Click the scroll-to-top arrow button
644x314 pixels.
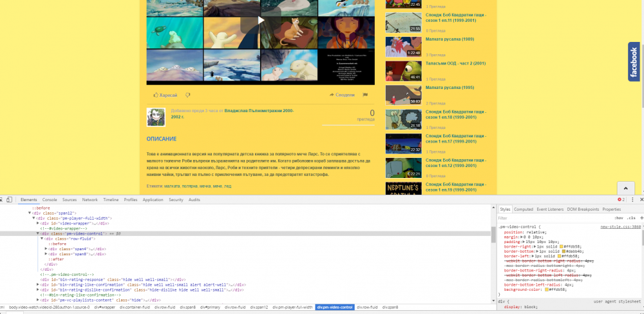pos(626,188)
